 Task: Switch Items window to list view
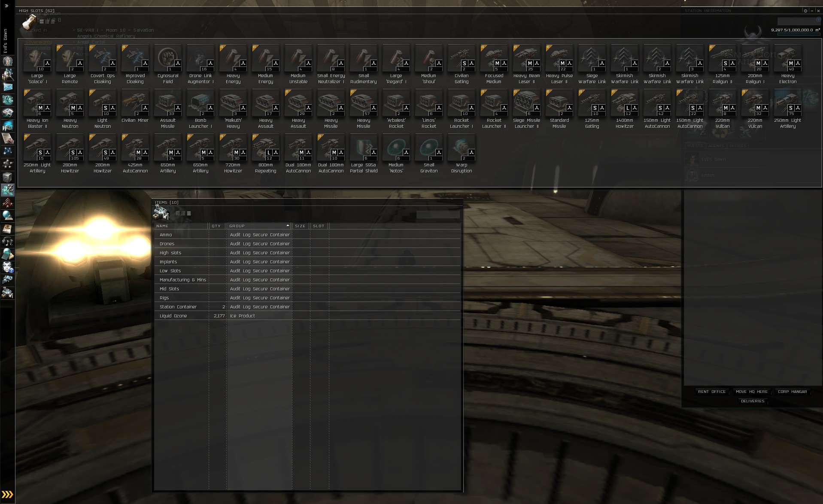tap(189, 214)
